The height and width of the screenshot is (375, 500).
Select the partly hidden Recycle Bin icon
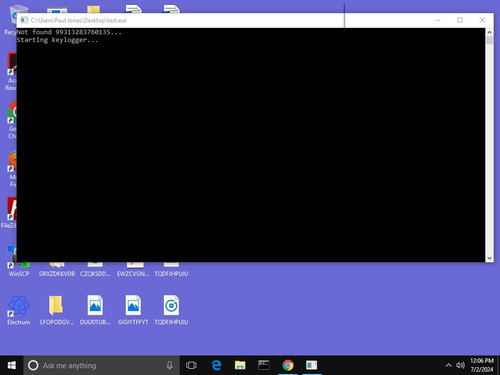click(12, 20)
